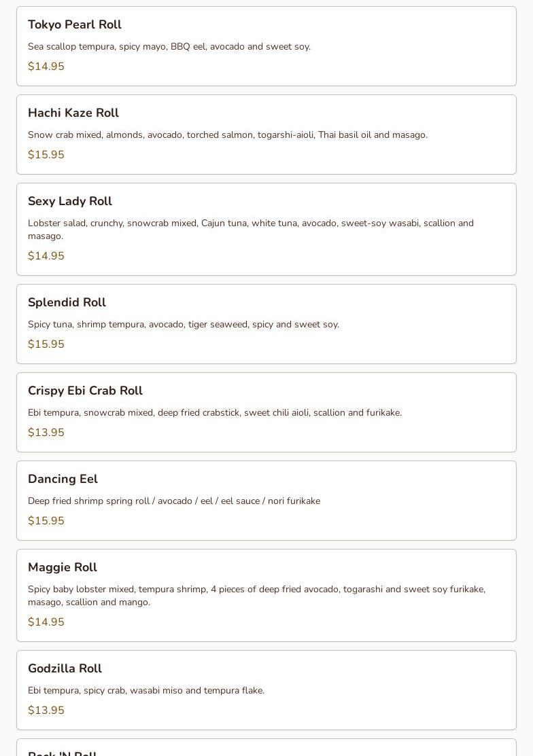Image resolution: width=533 pixels, height=756 pixels.
Task: Click the Maggie Roll ingredient description
Action: (x=256, y=596)
